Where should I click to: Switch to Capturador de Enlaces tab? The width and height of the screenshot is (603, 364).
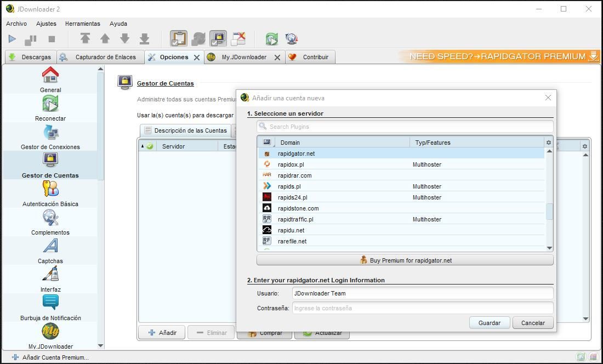click(100, 57)
